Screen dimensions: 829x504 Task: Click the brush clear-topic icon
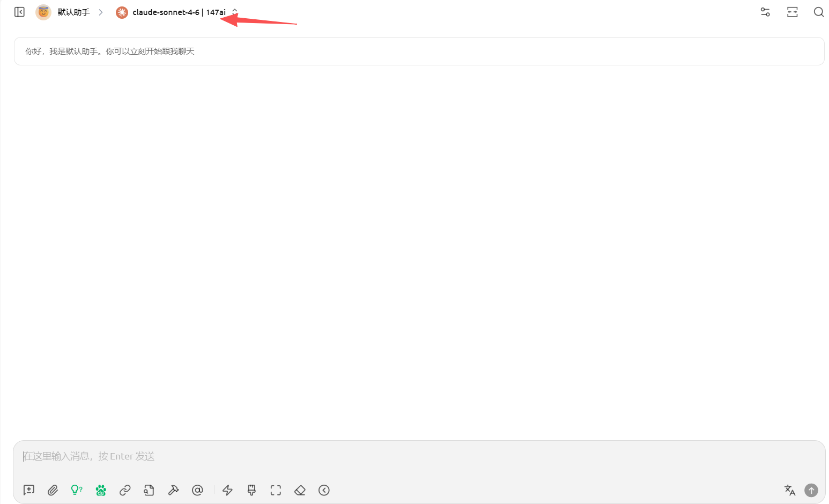click(x=251, y=490)
